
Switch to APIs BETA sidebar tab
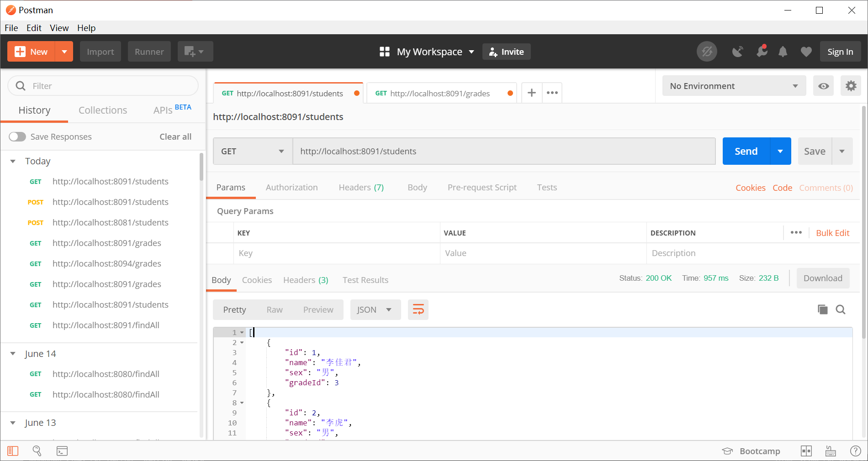(172, 110)
